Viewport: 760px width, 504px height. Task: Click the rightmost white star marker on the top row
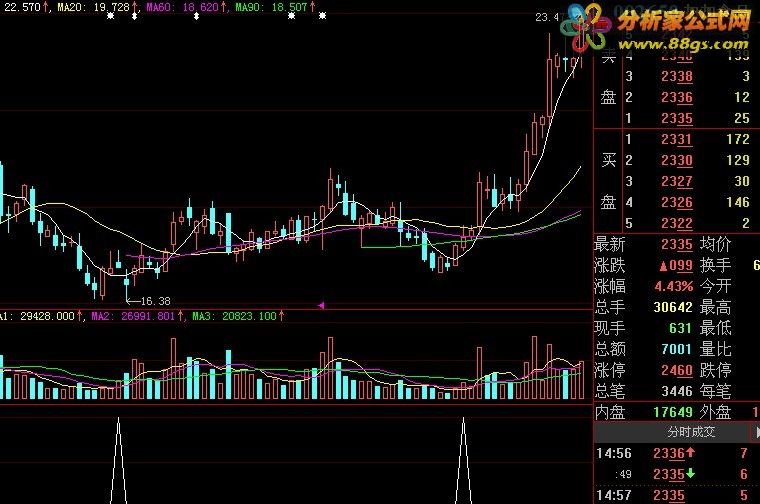(322, 16)
